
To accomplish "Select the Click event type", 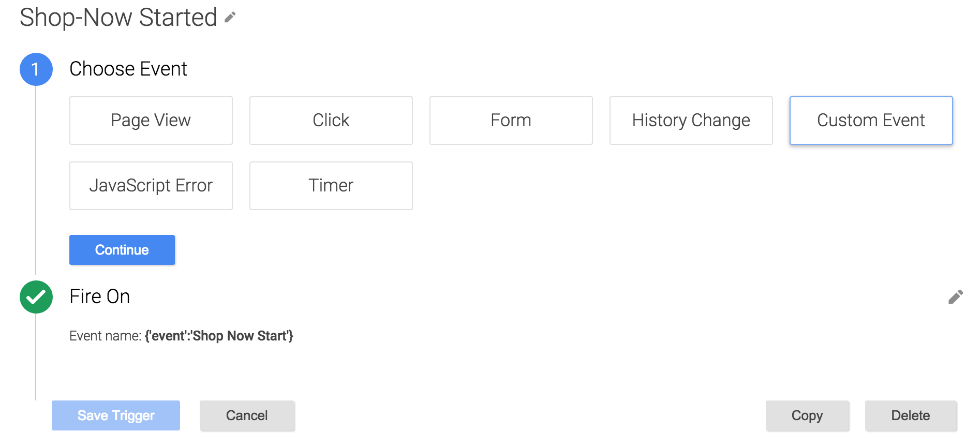I will 331,121.
